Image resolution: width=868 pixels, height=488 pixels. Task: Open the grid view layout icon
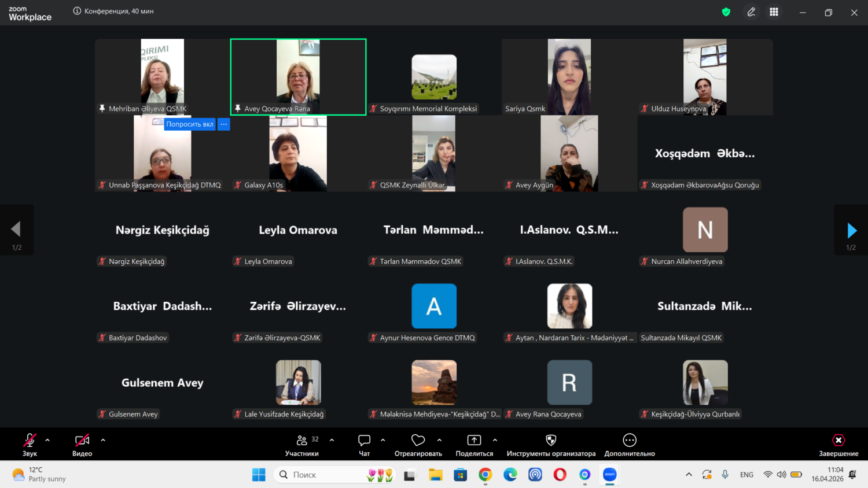coord(774,12)
